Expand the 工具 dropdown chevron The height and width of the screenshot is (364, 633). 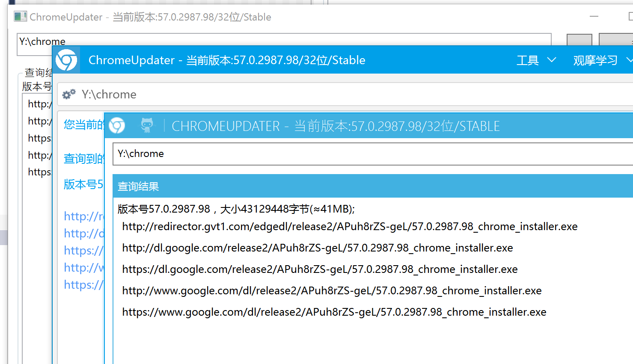point(552,60)
